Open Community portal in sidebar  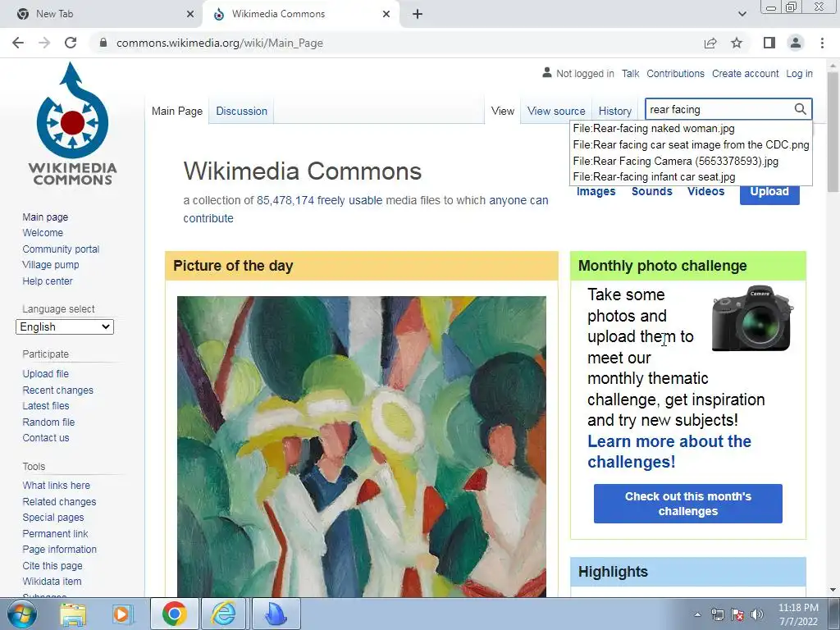(x=61, y=249)
